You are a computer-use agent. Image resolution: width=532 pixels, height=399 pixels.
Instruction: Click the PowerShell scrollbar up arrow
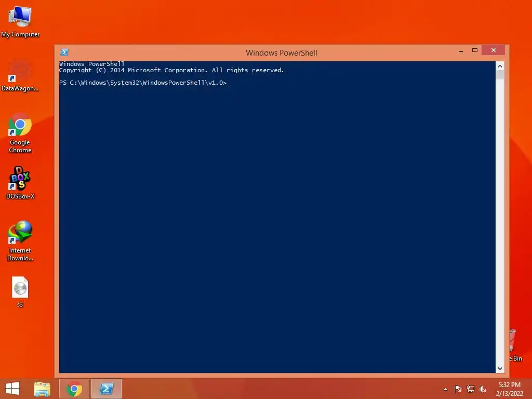point(500,65)
